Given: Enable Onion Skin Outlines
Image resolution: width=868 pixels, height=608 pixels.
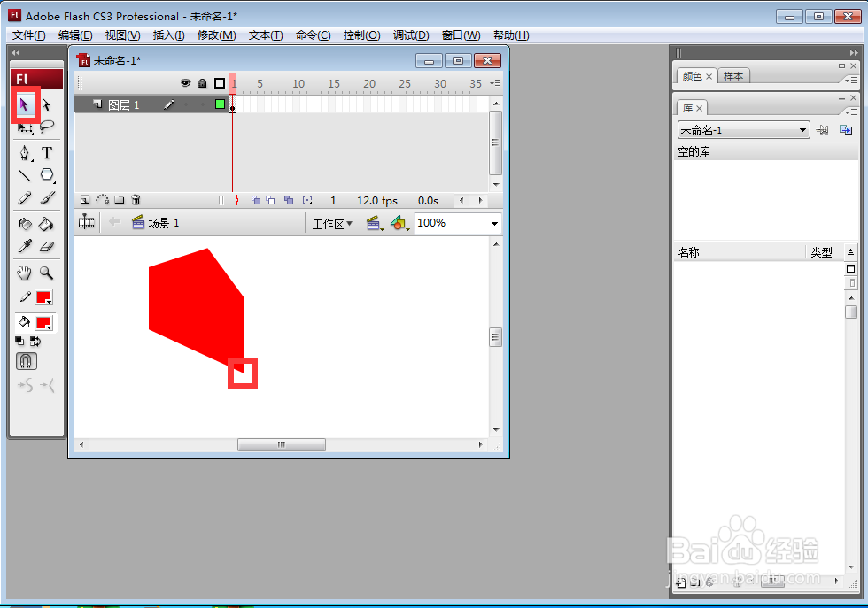Looking at the screenshot, I should pos(270,200).
